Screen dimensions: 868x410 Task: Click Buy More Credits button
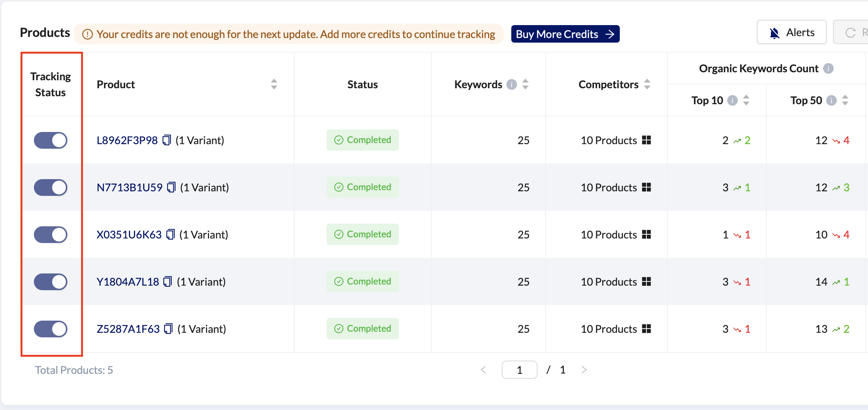click(x=565, y=34)
